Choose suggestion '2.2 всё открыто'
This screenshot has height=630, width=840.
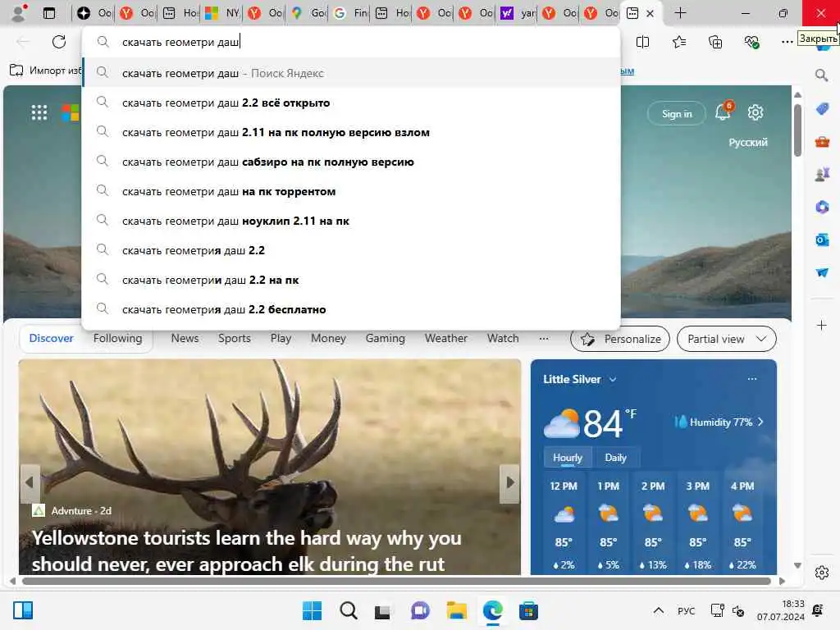(351, 103)
